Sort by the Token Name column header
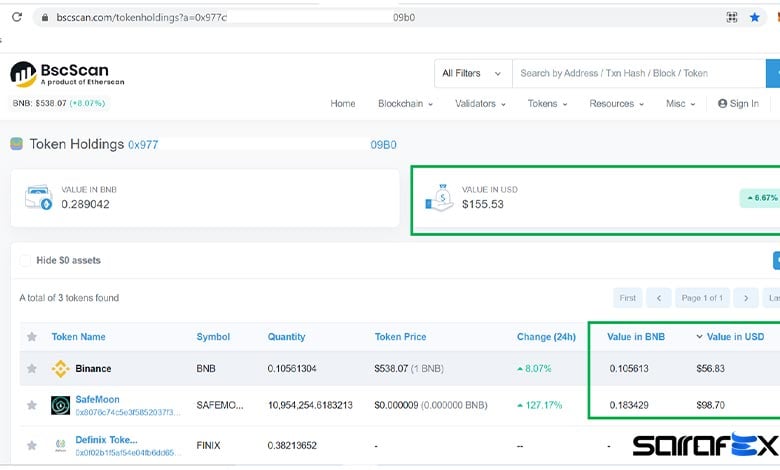 (79, 337)
